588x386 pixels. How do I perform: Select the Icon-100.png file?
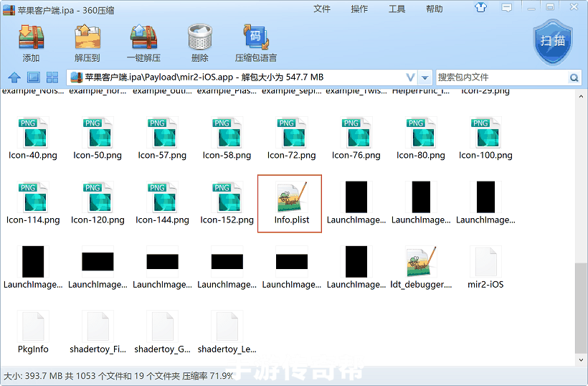click(x=485, y=138)
